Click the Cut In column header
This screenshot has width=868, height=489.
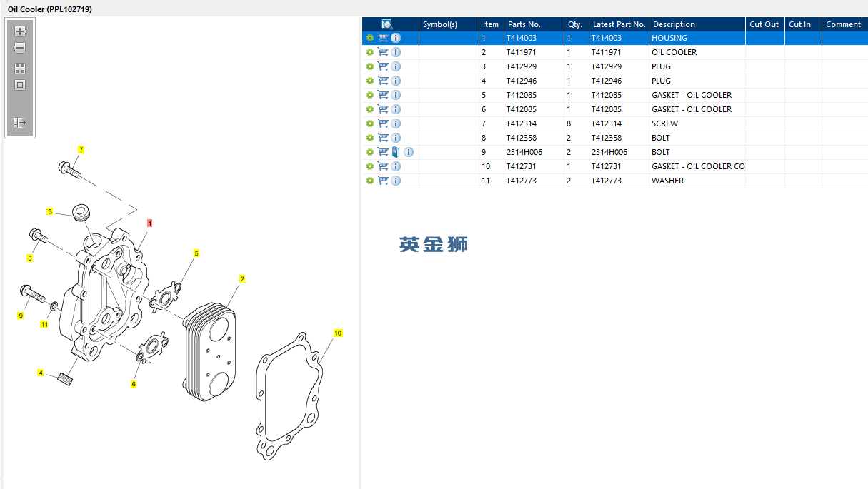click(x=803, y=24)
